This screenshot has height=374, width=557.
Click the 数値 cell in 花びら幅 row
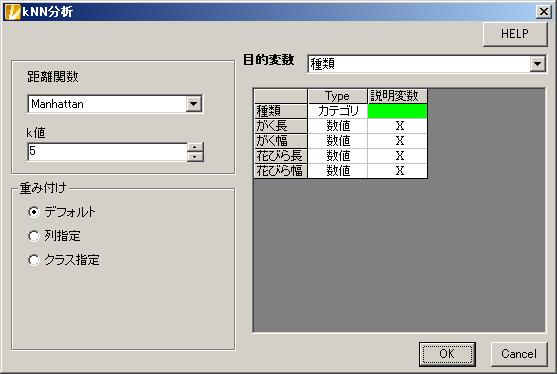click(x=337, y=171)
